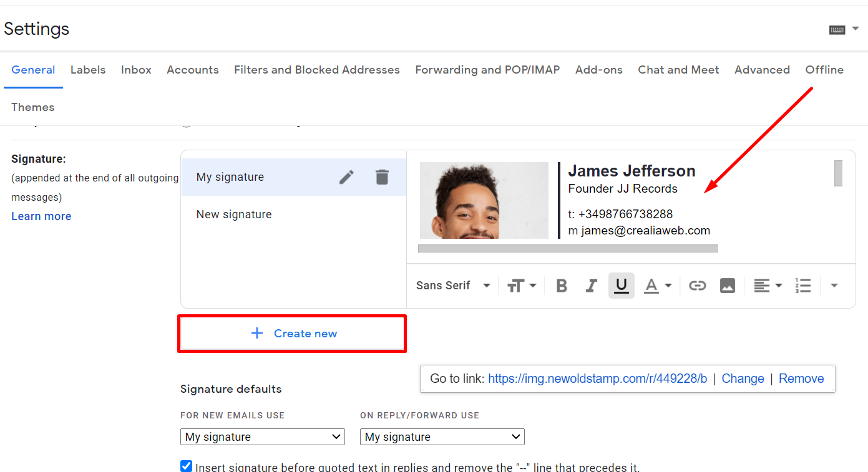Click the signature editor horizontal scrollbar
This screenshot has width=868, height=472.
pyautogui.click(x=568, y=249)
